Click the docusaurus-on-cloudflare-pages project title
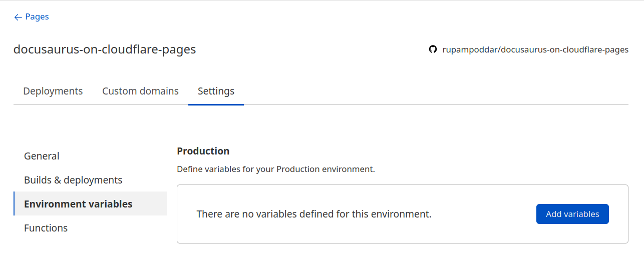The height and width of the screenshot is (260, 644). [x=105, y=49]
